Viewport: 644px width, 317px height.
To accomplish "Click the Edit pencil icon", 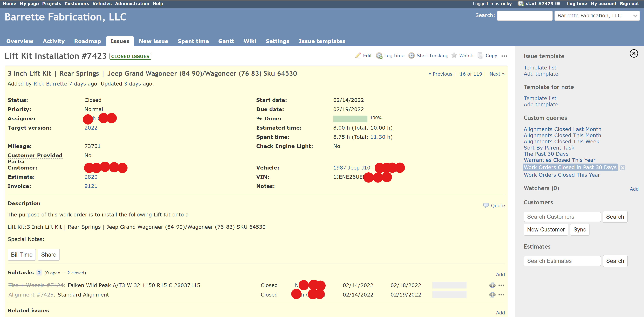I will [x=358, y=55].
